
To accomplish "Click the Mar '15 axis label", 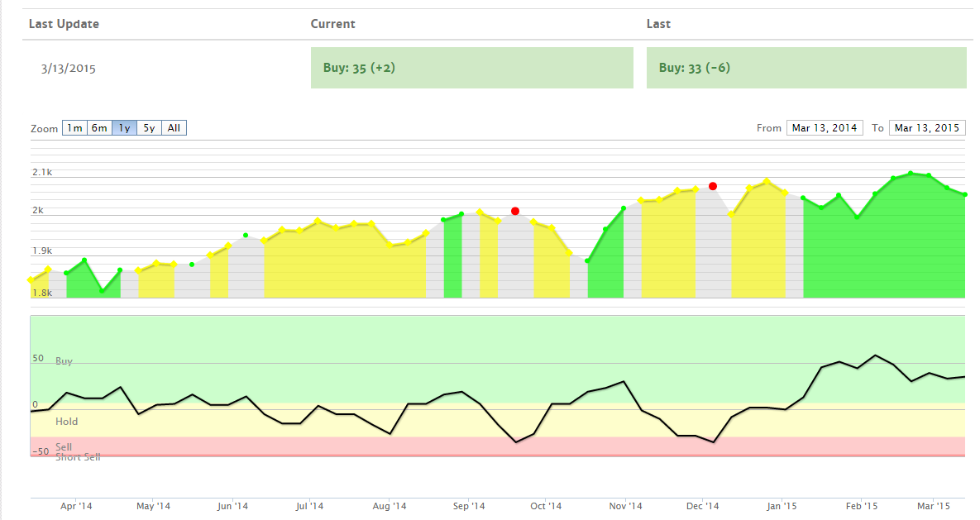I will coord(934,506).
